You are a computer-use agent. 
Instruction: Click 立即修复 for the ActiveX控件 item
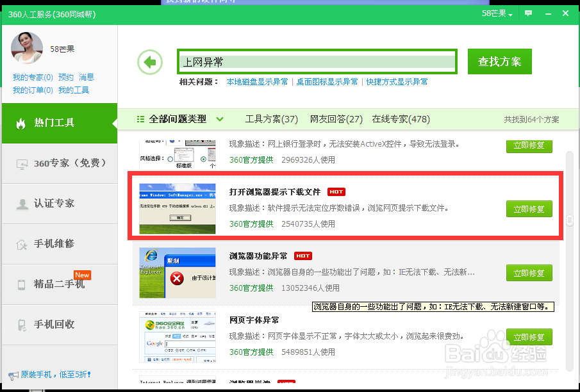coord(529,146)
